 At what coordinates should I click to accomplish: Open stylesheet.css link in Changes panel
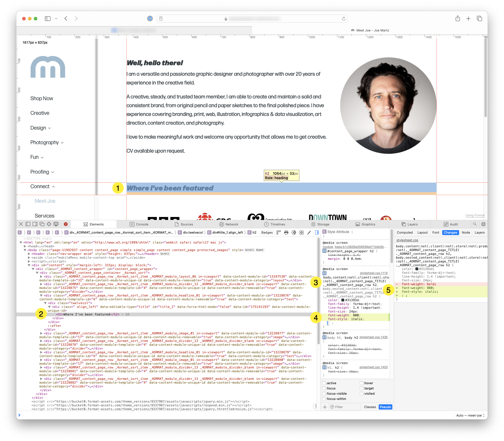pos(407,240)
